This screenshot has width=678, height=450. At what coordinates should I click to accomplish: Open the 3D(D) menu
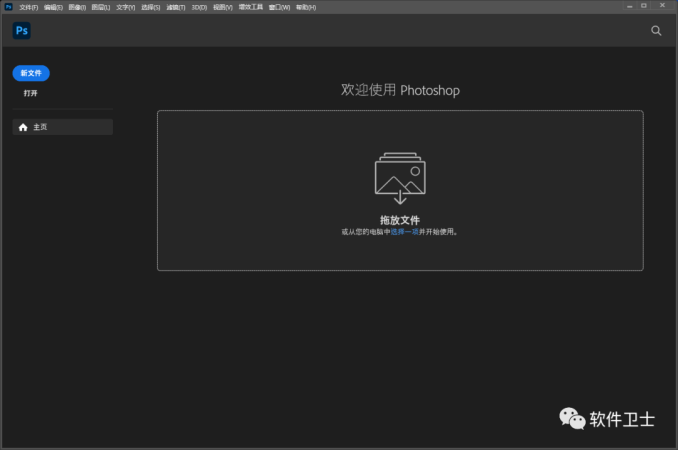pyautogui.click(x=199, y=7)
